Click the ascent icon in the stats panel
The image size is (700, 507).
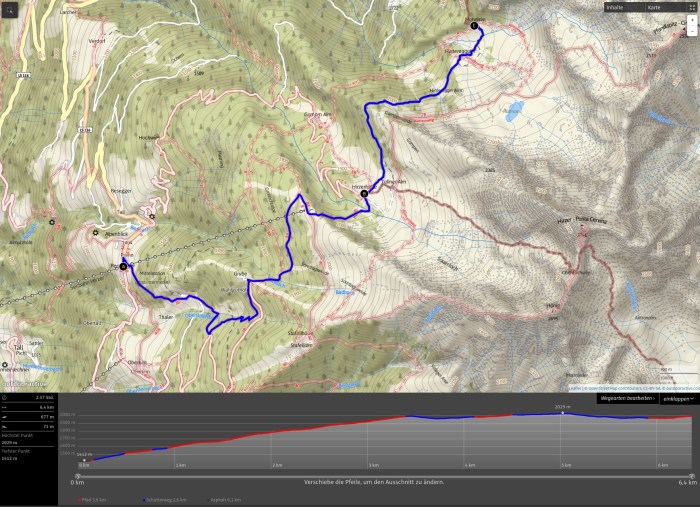pyautogui.click(x=5, y=416)
